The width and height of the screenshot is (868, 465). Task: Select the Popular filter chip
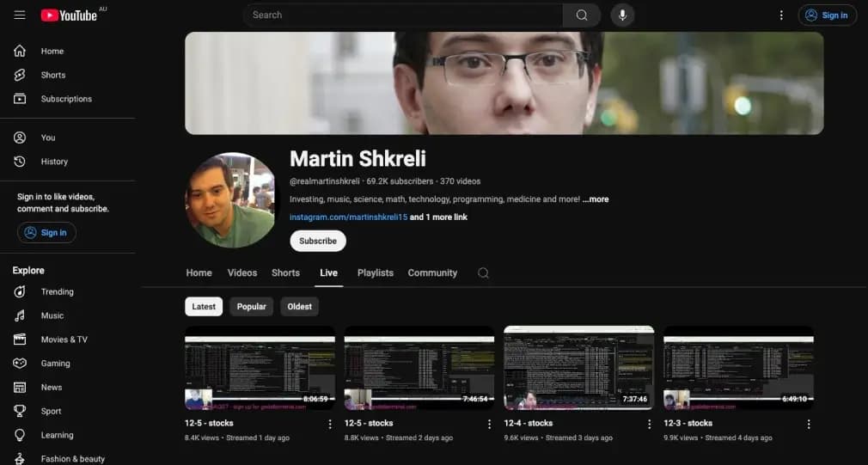tap(251, 307)
